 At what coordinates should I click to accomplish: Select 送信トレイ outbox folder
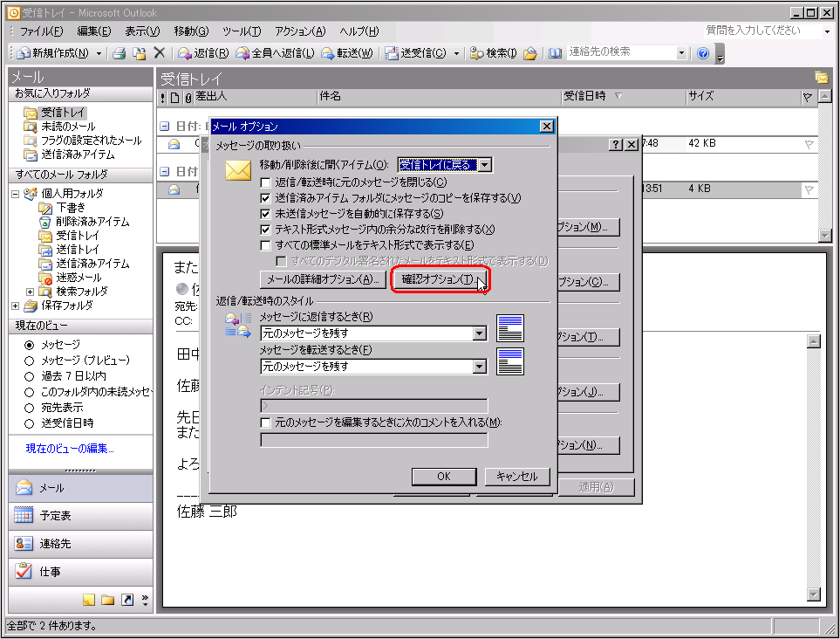(x=77, y=250)
